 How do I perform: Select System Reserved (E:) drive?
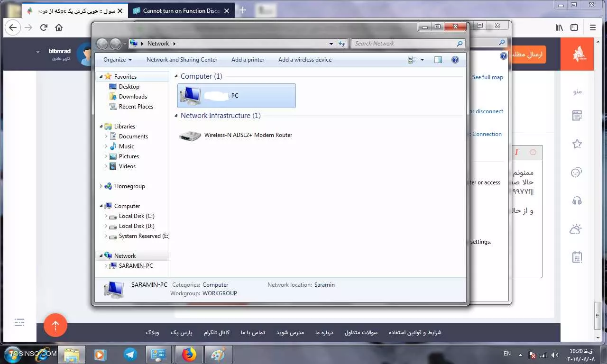point(144,236)
